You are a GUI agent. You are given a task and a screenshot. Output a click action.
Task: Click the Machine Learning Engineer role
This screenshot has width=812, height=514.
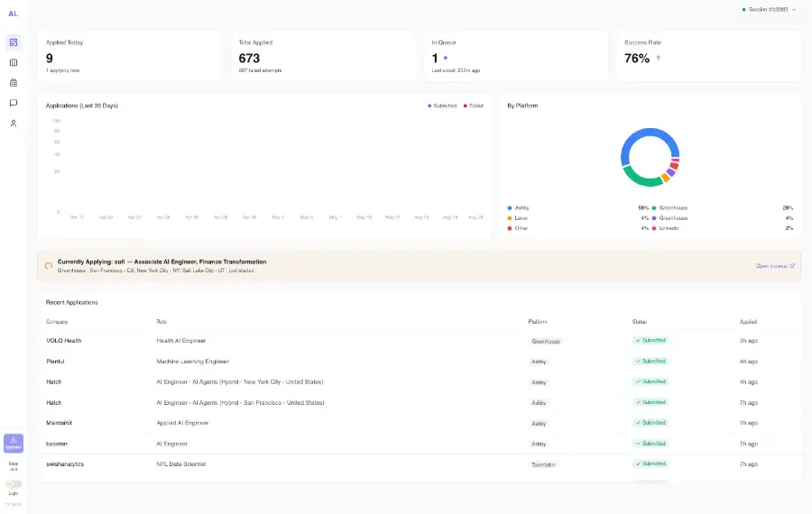[x=193, y=362]
